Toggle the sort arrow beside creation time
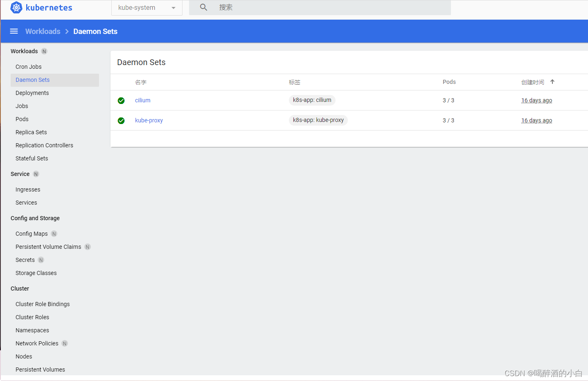This screenshot has height=381, width=588. click(552, 82)
